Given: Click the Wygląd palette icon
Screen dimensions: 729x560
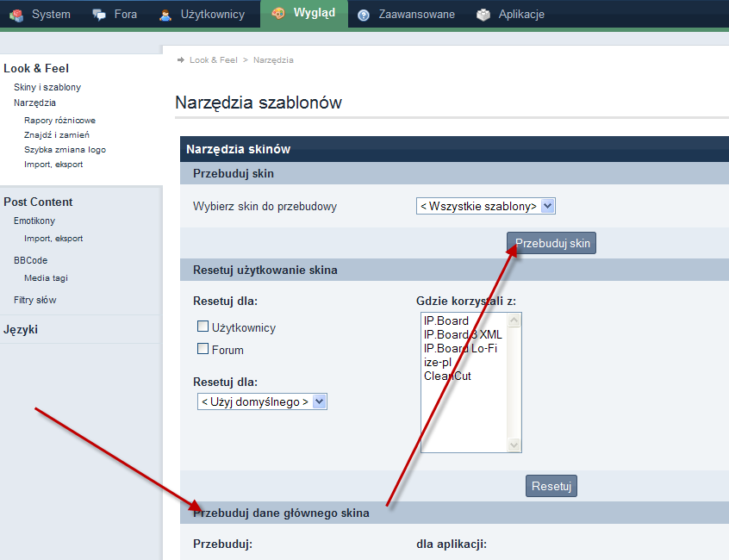Looking at the screenshot, I should coord(277,14).
